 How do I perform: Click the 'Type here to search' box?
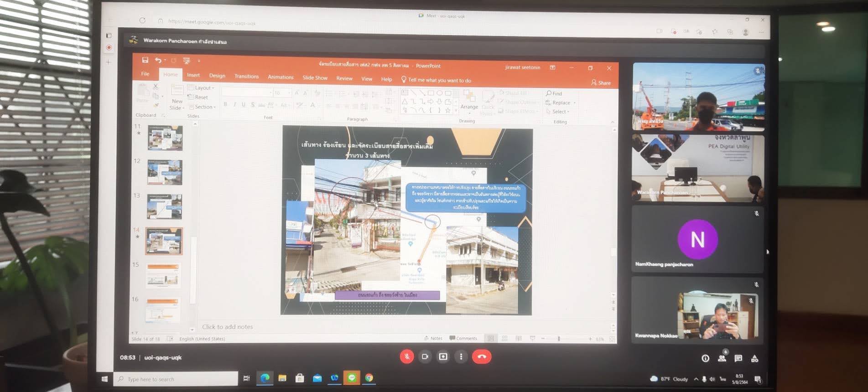[176, 379]
